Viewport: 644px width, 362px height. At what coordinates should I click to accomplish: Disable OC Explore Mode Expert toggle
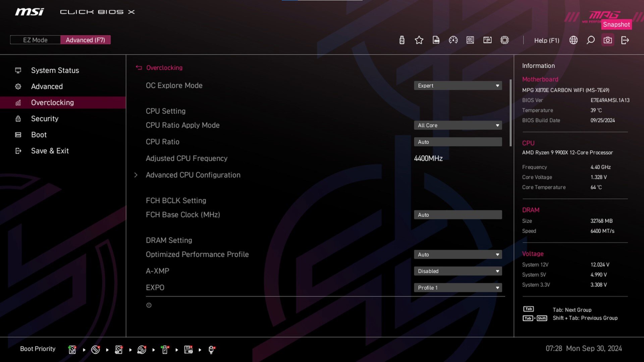(458, 85)
